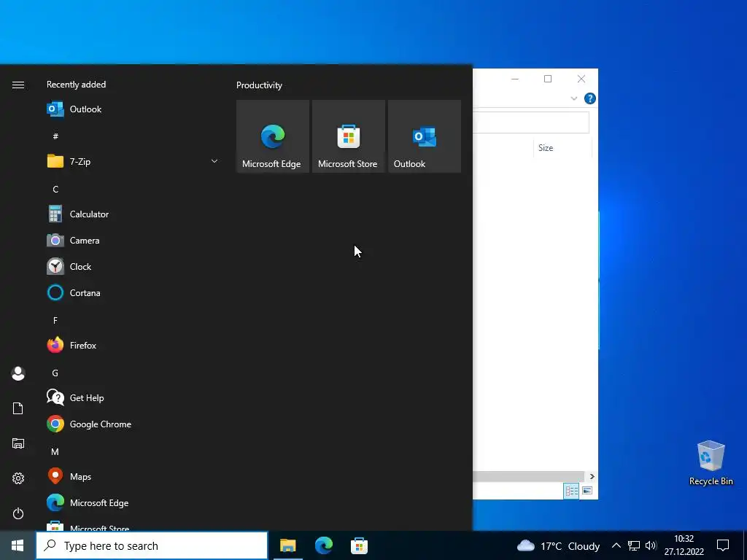This screenshot has height=560, width=747.
Task: Click the Explorer horizontal scrollbar track
Action: [529, 477]
